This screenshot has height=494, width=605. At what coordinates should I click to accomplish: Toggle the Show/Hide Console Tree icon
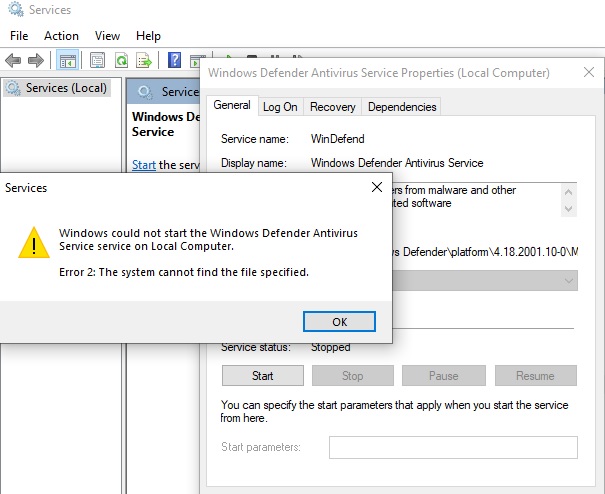point(68,61)
